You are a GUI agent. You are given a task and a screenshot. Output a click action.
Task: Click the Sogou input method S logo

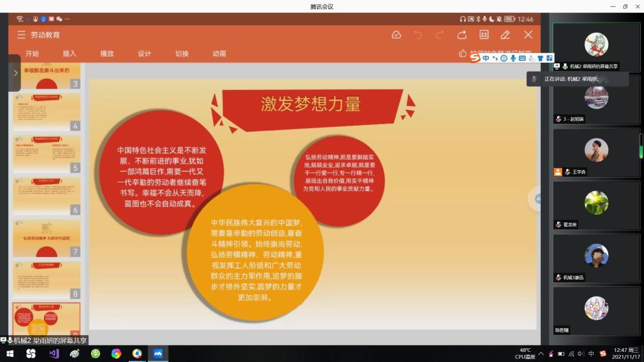pos(475,58)
